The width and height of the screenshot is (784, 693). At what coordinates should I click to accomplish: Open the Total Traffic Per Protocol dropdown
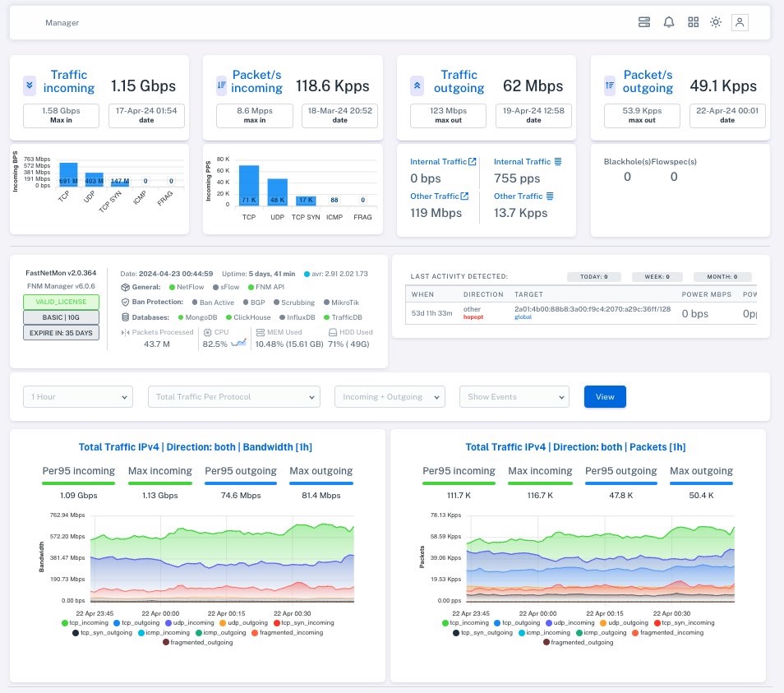click(233, 396)
